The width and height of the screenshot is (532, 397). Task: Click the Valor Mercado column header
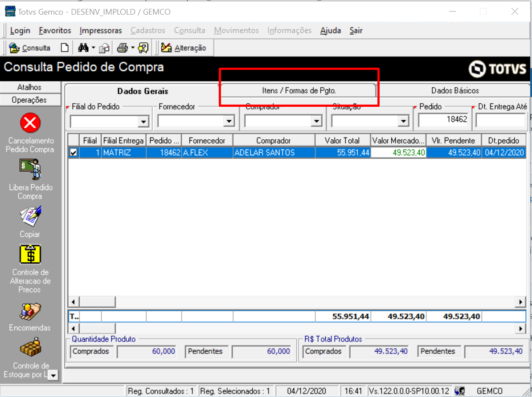tap(398, 140)
